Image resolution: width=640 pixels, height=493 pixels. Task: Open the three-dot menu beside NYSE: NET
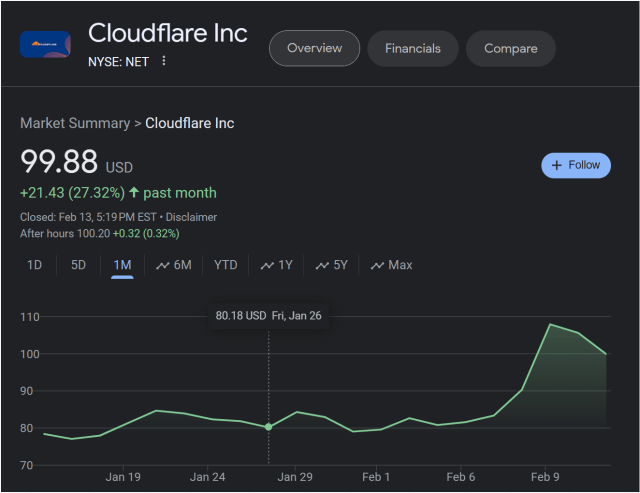[164, 61]
